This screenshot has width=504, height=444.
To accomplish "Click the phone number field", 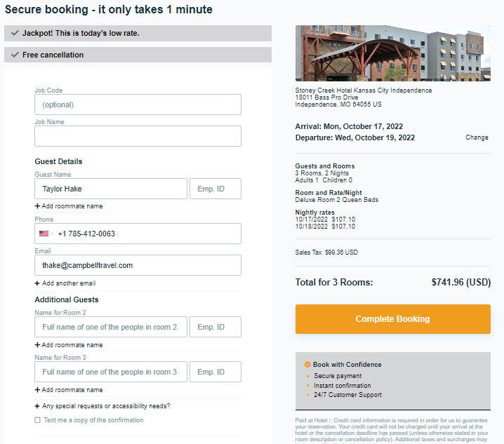I will click(147, 234).
